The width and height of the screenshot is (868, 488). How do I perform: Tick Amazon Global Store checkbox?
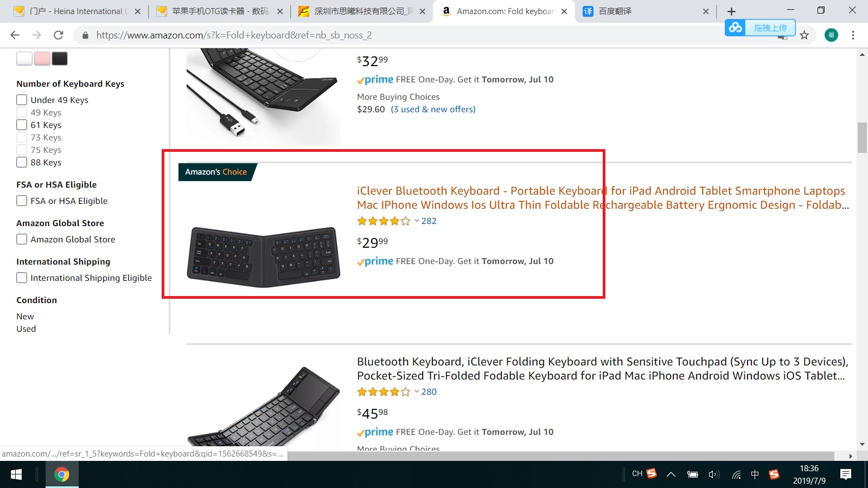coord(22,239)
